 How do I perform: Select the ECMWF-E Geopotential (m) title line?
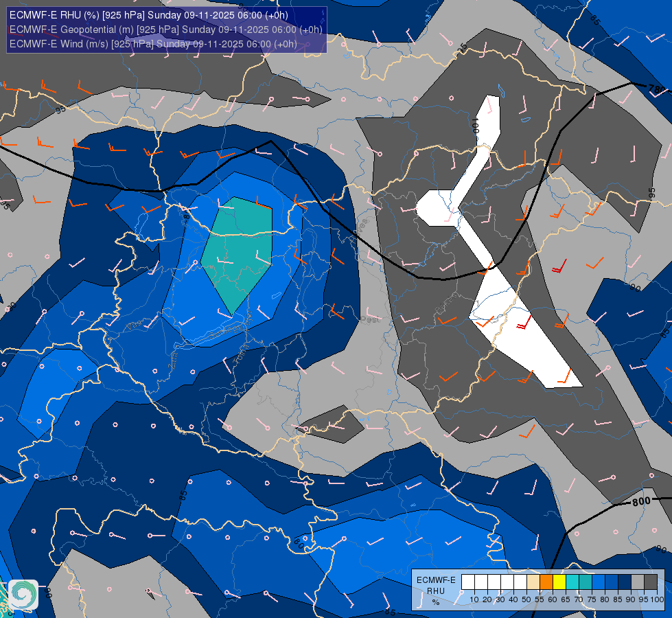point(165,30)
